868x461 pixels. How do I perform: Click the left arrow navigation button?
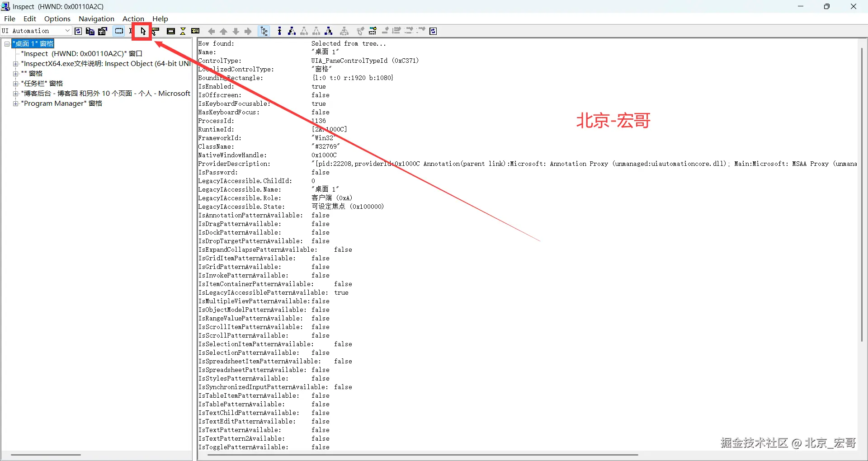[x=211, y=31]
